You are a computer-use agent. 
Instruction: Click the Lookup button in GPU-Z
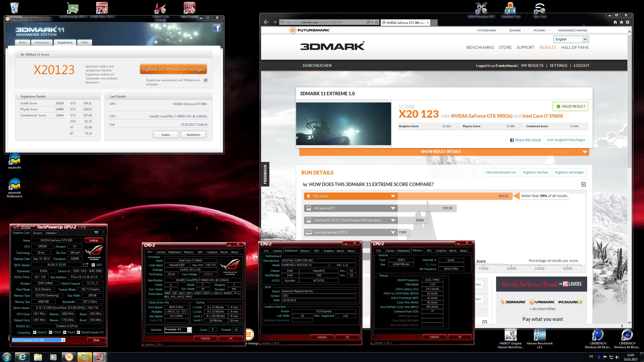94,240
